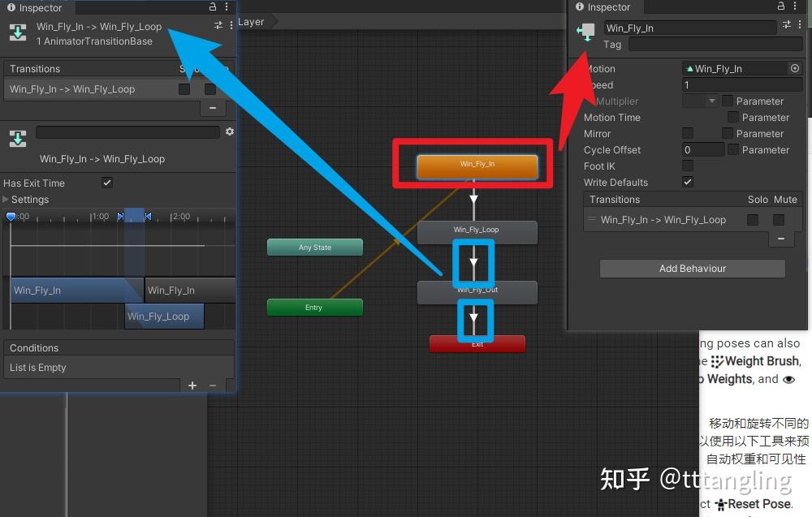Toggle Solo in right Transitions list
812x517 pixels.
[x=753, y=220]
